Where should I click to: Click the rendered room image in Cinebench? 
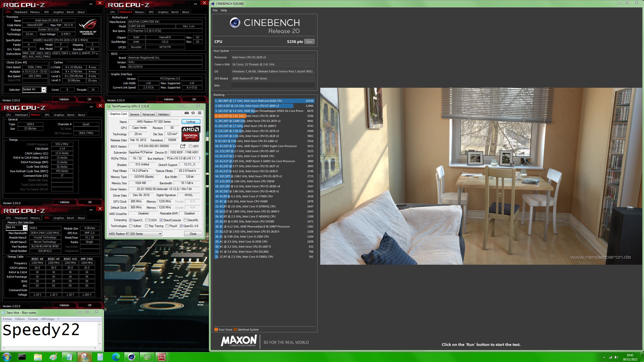click(481, 176)
